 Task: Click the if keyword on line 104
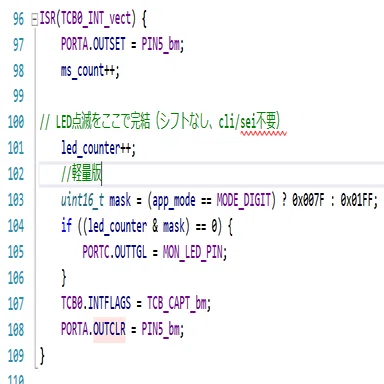point(66,226)
